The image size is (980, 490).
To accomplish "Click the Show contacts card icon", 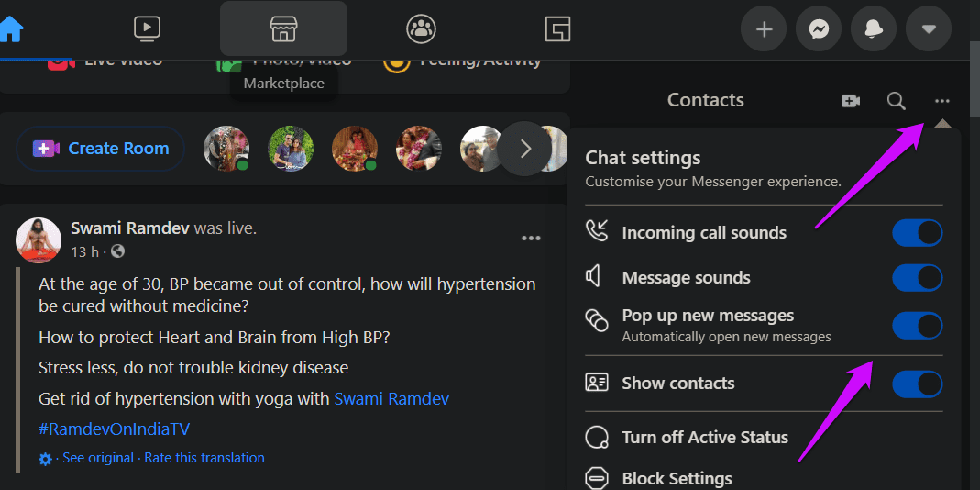I will [x=595, y=383].
